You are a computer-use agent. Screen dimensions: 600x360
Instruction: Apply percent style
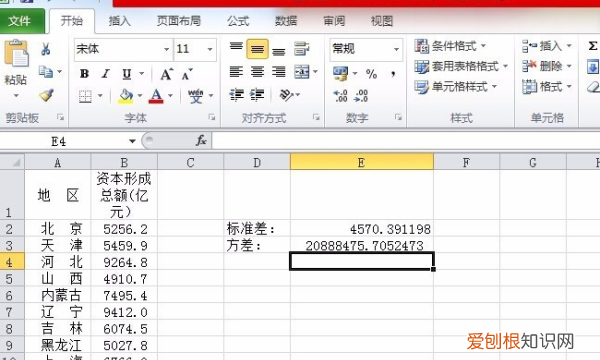(371, 74)
